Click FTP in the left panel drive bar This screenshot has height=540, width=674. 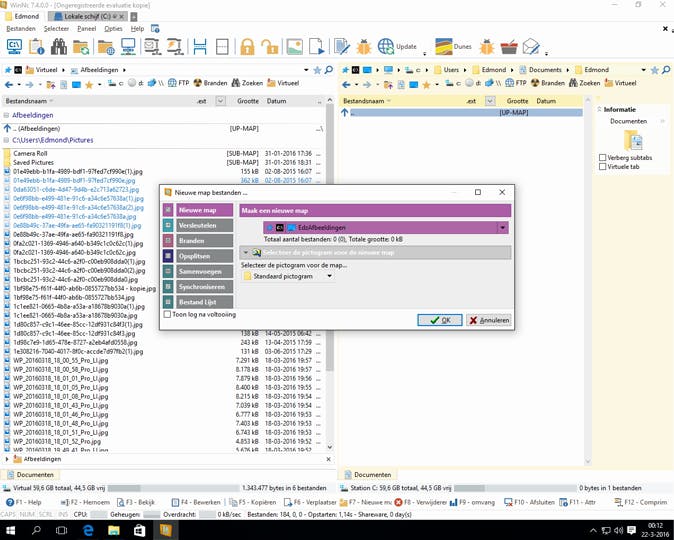click(179, 83)
